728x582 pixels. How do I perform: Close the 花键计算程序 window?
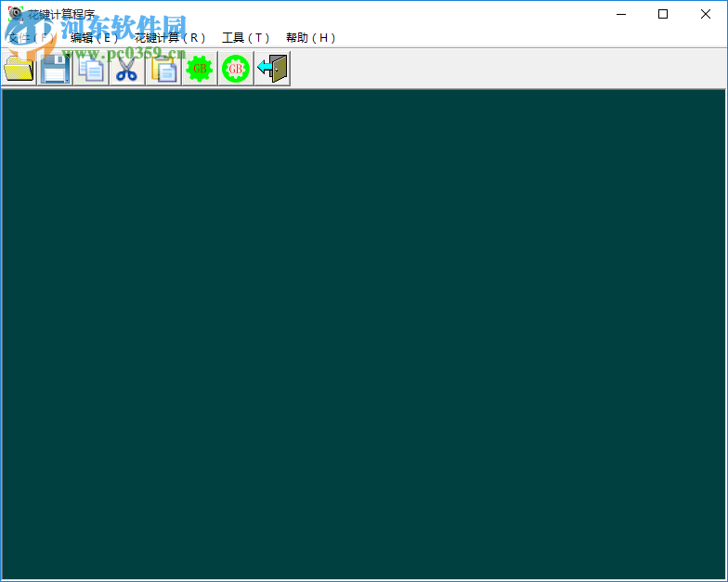(706, 14)
